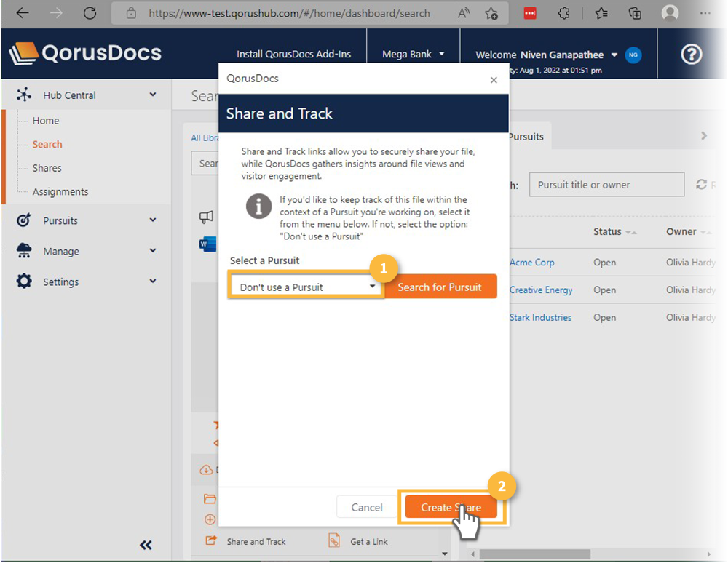Open the Stark Industries pursuit link

pos(540,317)
